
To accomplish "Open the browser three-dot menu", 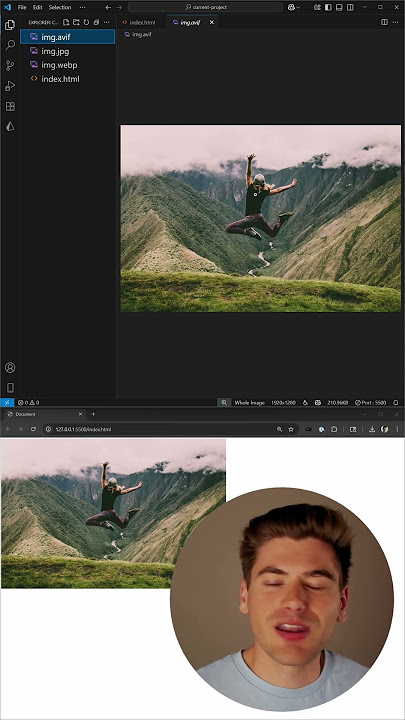I will 397,429.
